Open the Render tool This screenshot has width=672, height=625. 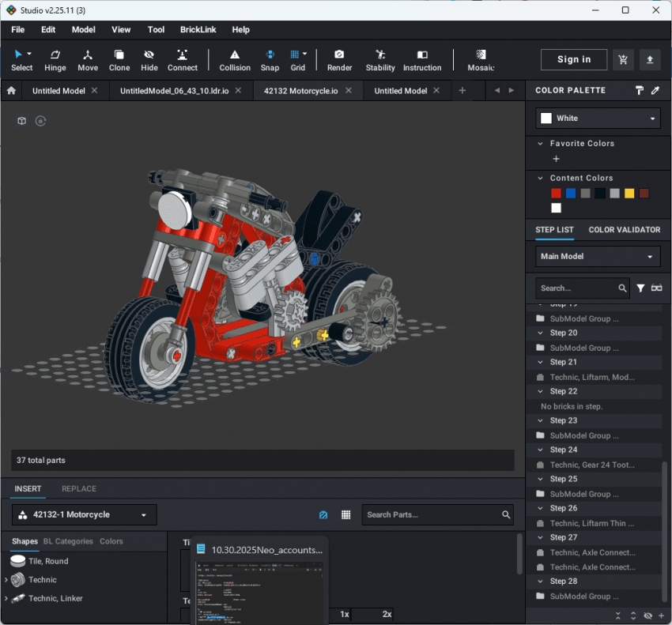click(x=339, y=60)
